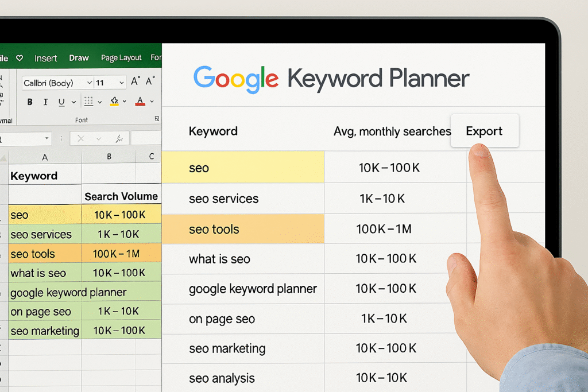Increase font size with larger A icon
The image size is (588, 392).
click(136, 81)
